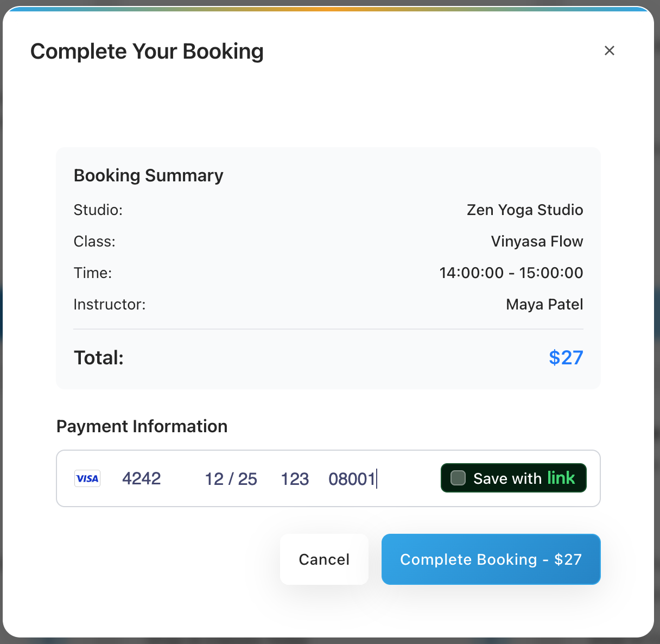Click Complete Booking - $27
This screenshot has width=660, height=644.
491,559
